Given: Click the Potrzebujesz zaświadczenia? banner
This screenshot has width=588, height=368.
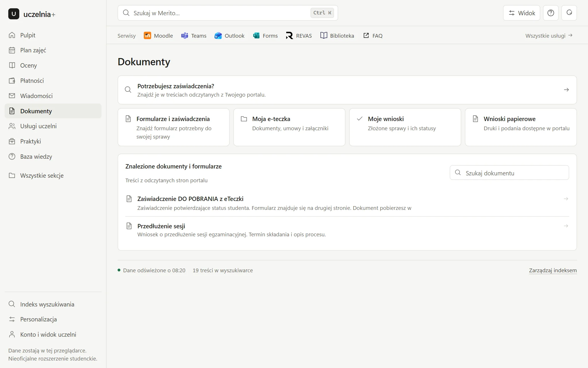Looking at the screenshot, I should (347, 90).
